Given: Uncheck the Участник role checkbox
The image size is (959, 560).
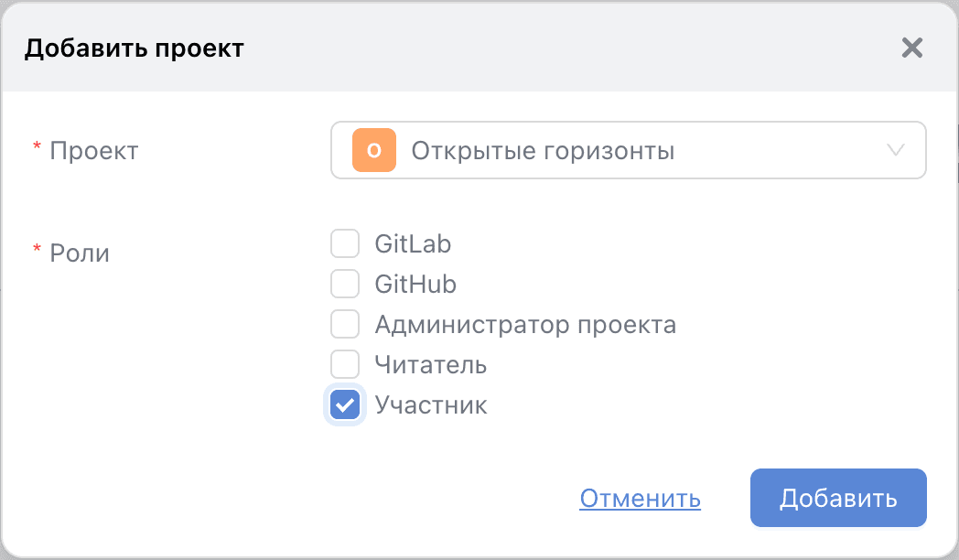Looking at the screenshot, I should 345,405.
